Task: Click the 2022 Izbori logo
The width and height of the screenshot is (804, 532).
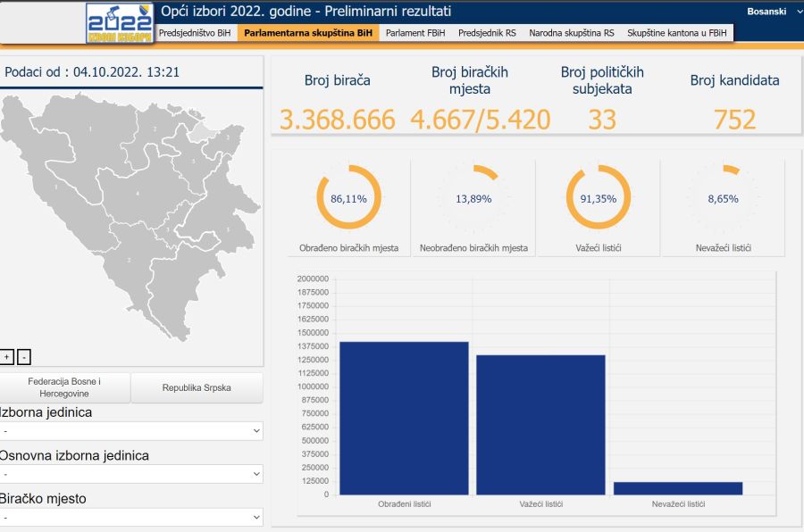Action: 119,23
